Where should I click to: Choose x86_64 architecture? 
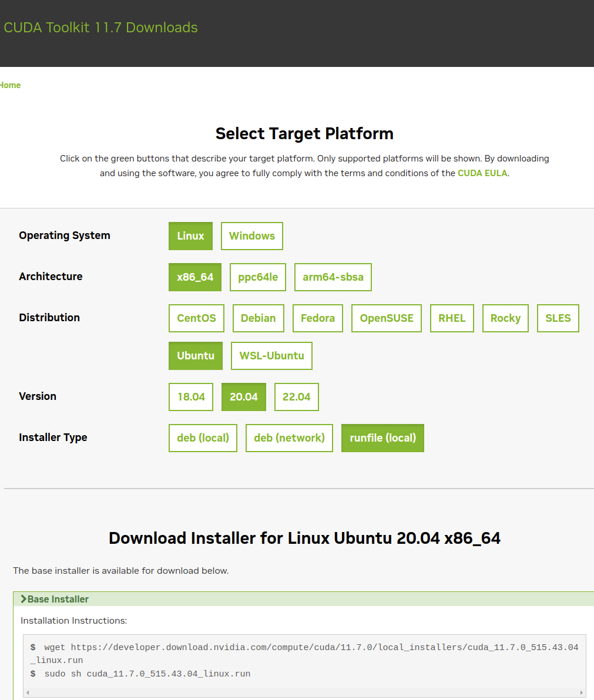pos(194,277)
